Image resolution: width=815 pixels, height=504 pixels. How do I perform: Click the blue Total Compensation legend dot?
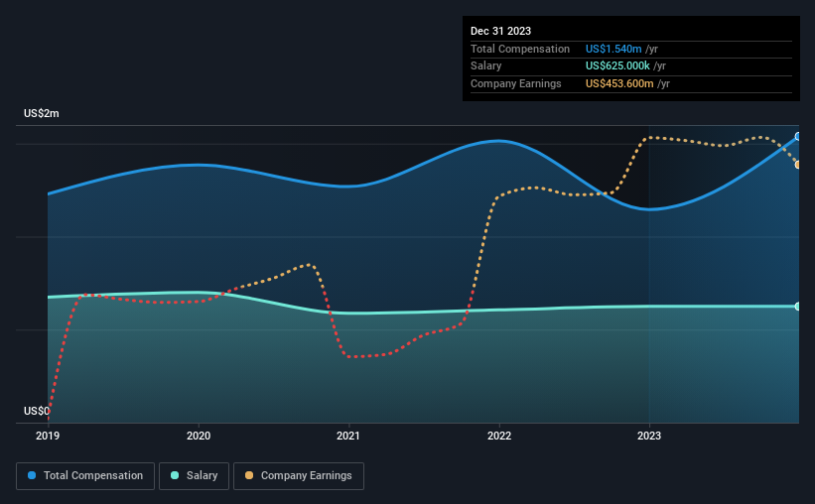coord(32,475)
